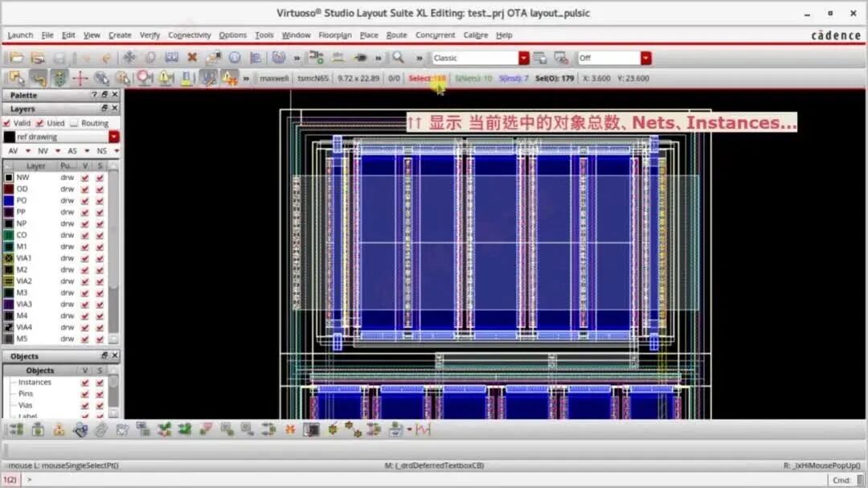Click the redo arrow icon

[x=106, y=58]
